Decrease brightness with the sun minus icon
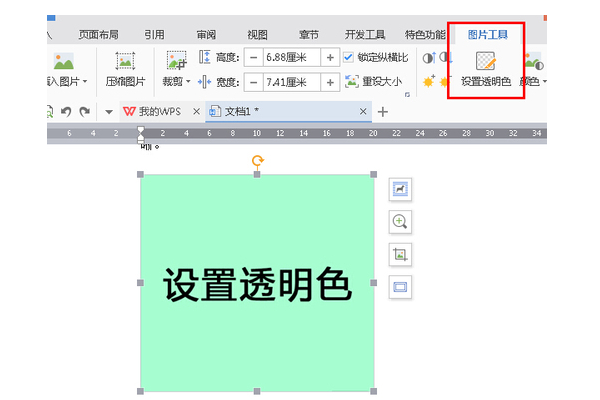Image resolution: width=600 pixels, height=400 pixels. [x=445, y=81]
